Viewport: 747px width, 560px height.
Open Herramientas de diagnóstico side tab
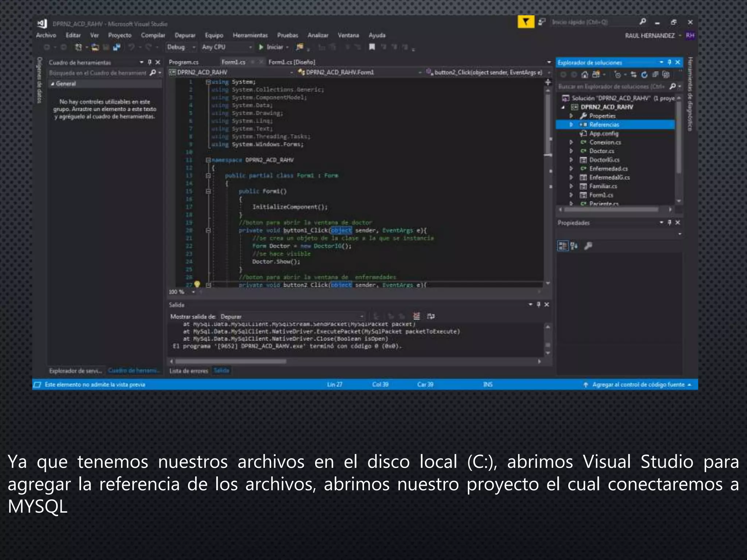coord(690,94)
